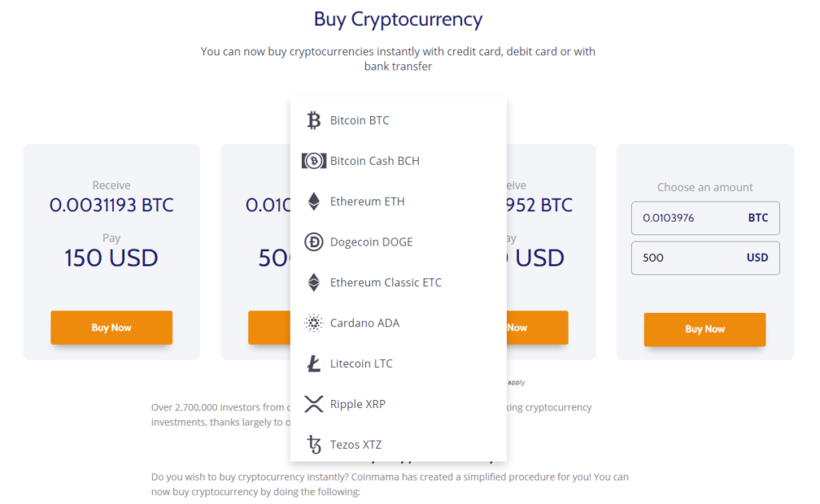Click the 500 USD amount field

[x=685, y=258]
